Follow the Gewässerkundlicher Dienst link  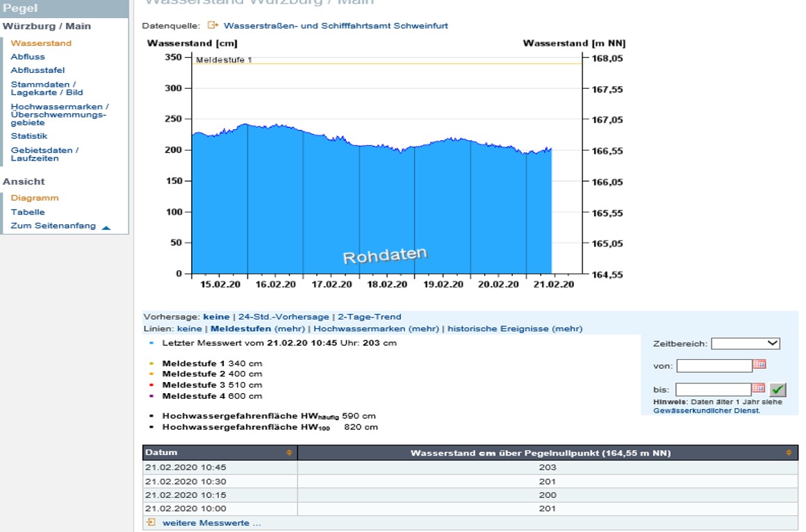tap(706, 410)
